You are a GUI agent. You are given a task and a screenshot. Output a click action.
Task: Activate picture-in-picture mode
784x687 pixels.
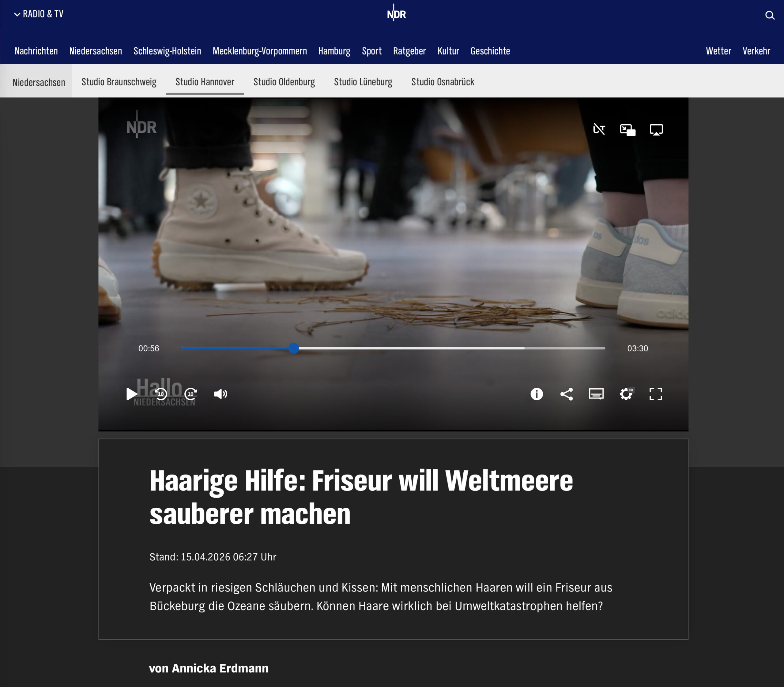click(x=628, y=130)
